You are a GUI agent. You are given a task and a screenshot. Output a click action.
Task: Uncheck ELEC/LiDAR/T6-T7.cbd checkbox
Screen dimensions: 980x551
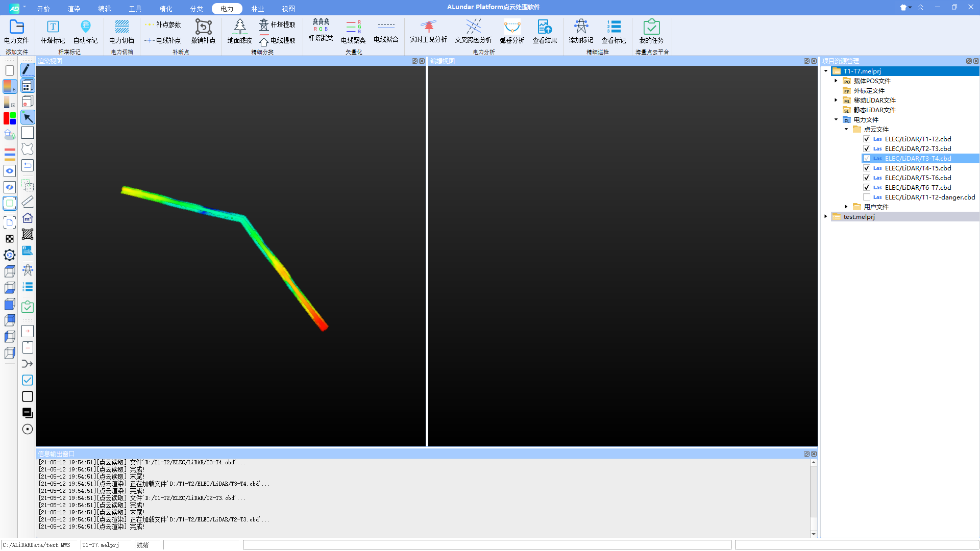click(x=867, y=188)
